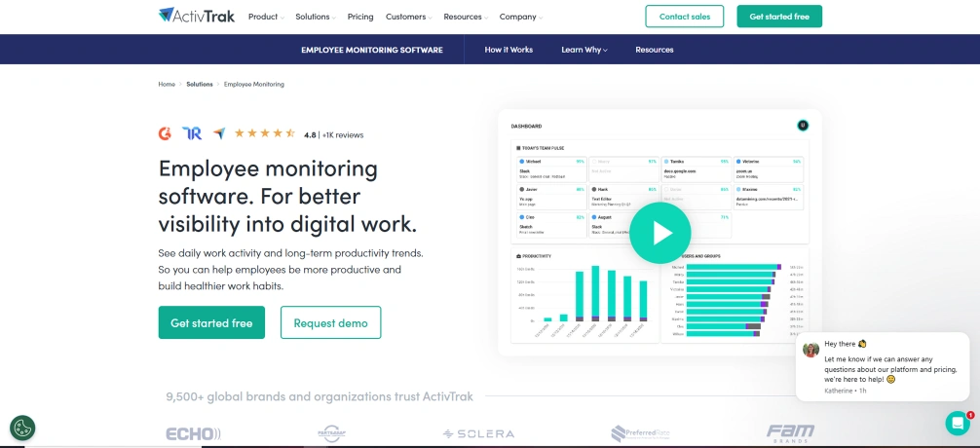
Task: Expand the Customers menu
Action: coord(409,17)
